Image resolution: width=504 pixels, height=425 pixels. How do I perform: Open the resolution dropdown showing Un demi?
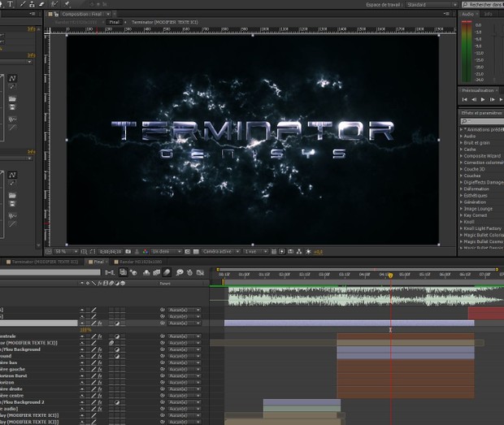click(167, 252)
